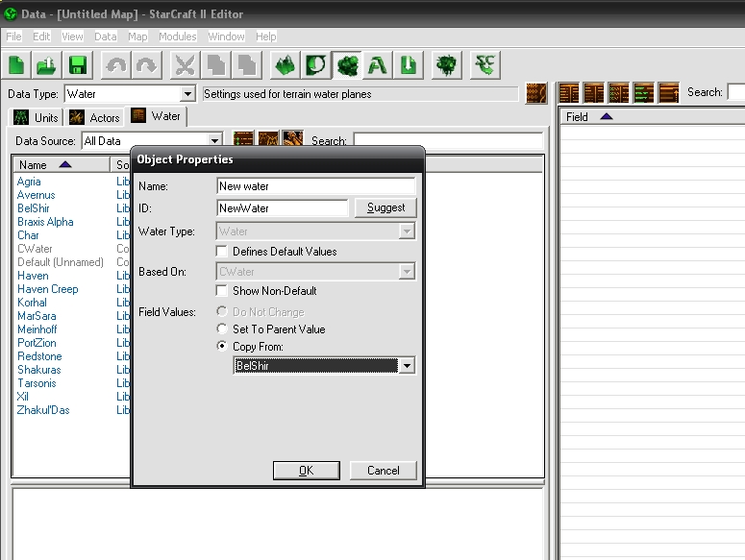The image size is (745, 560).
Task: Click the field icon with green bars
Action: 644,93
